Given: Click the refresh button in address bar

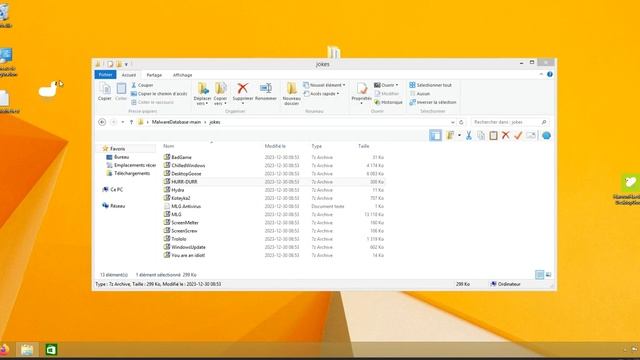Looking at the screenshot, I should point(461,122).
